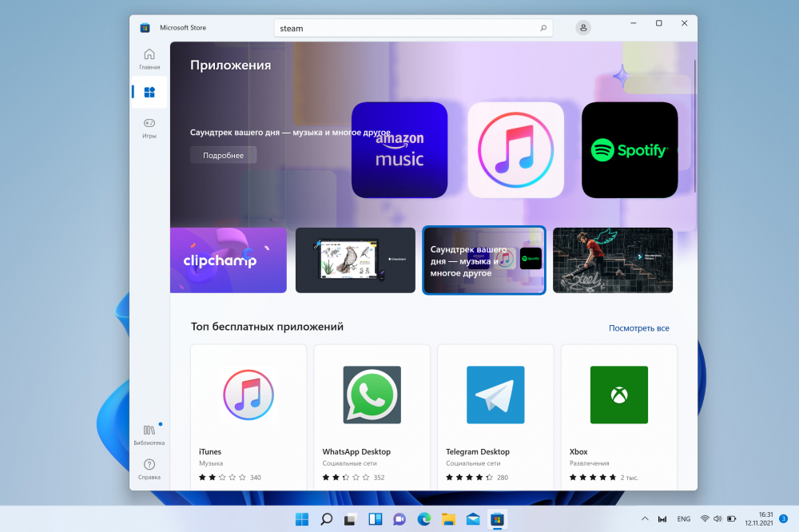Image resolution: width=799 pixels, height=532 pixels.
Task: Select the Clipchamp promo thumbnail
Action: 229,260
